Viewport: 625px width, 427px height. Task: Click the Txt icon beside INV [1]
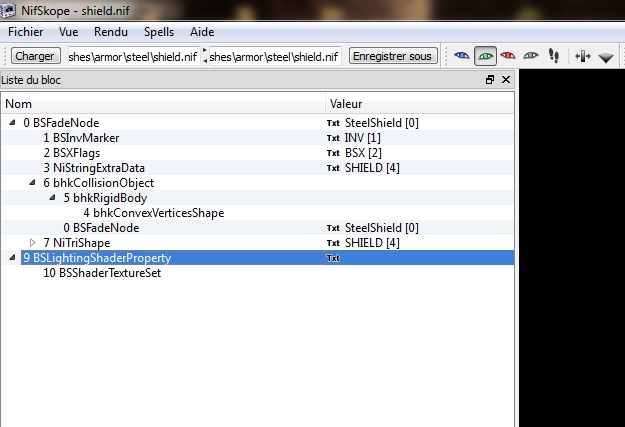coord(333,138)
